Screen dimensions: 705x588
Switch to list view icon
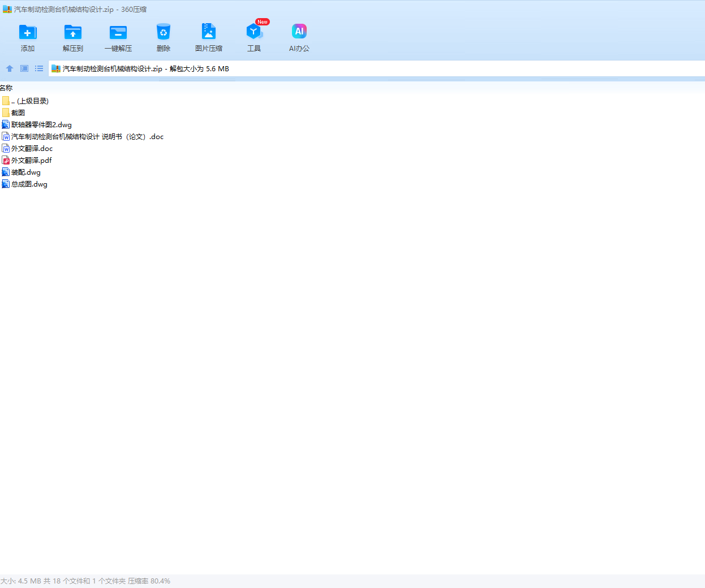[39, 68]
